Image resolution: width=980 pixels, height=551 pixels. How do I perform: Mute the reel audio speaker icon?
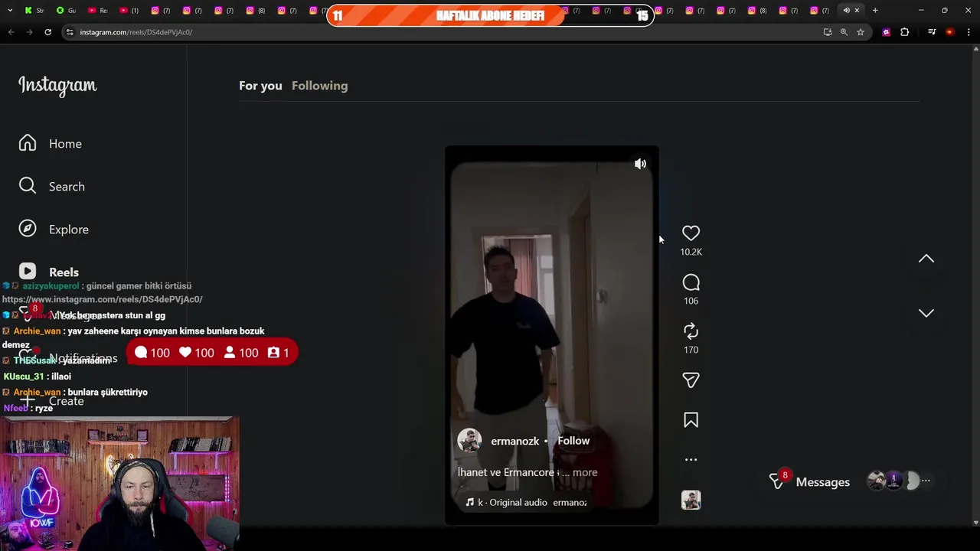[640, 164]
